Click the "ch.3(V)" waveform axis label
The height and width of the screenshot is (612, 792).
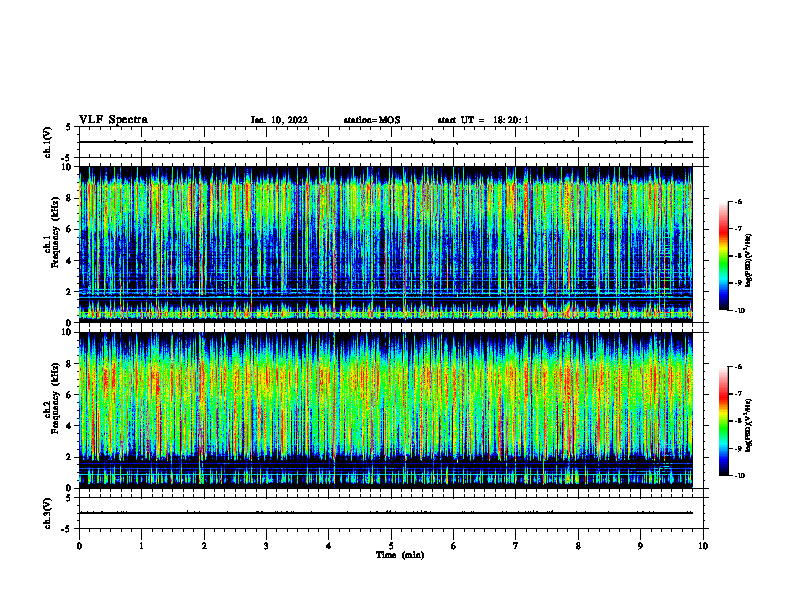point(48,513)
